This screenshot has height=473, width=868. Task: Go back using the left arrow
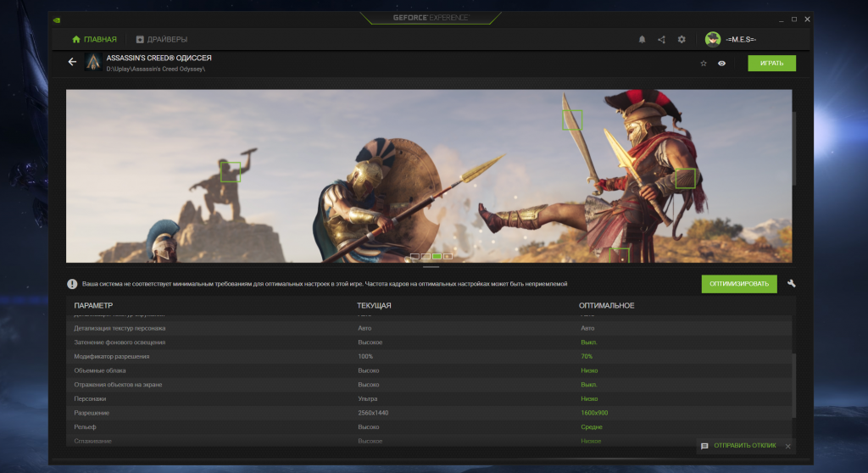point(72,62)
